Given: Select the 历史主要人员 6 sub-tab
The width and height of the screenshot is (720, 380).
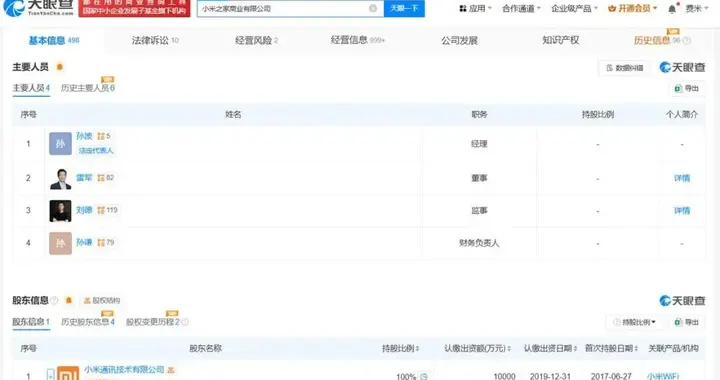Looking at the screenshot, I should pos(88,88).
